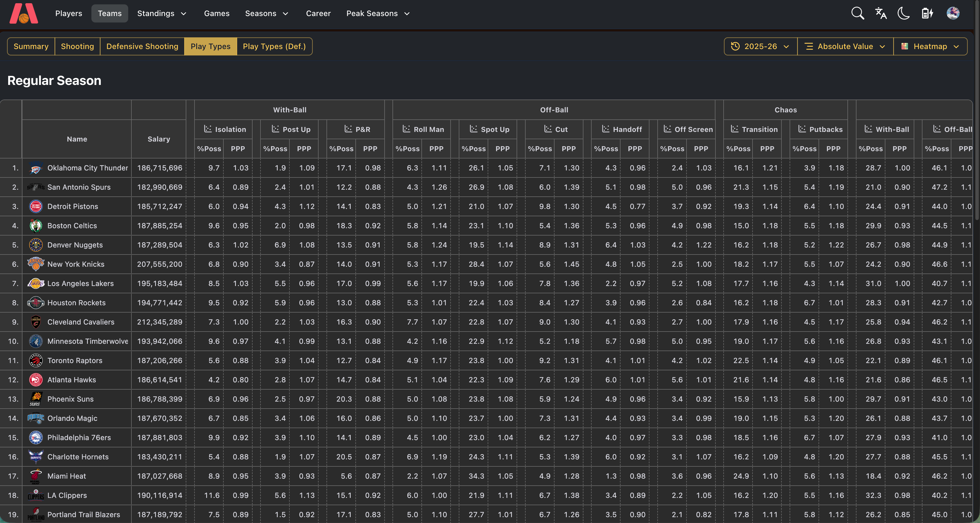This screenshot has height=523, width=980.
Task: Click the Regular Season heading
Action: coord(54,81)
